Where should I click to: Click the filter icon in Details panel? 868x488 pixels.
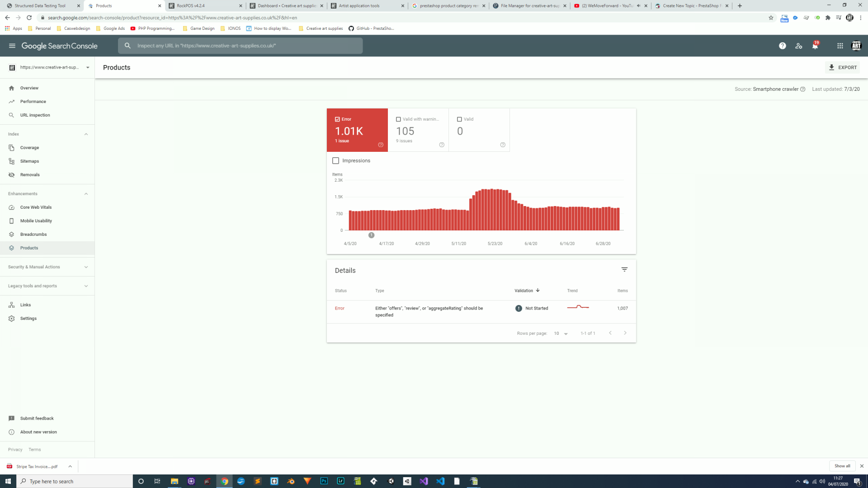624,269
